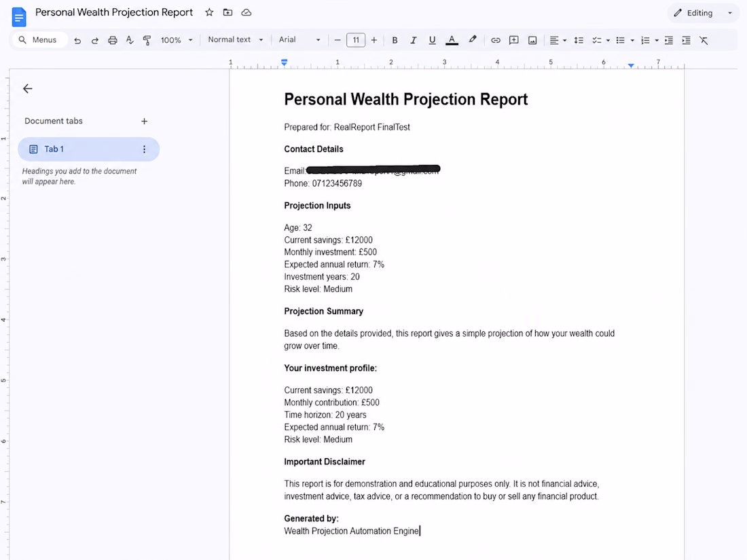This screenshot has width=747, height=560.
Task: Open the Normal text style dropdown
Action: pos(236,40)
